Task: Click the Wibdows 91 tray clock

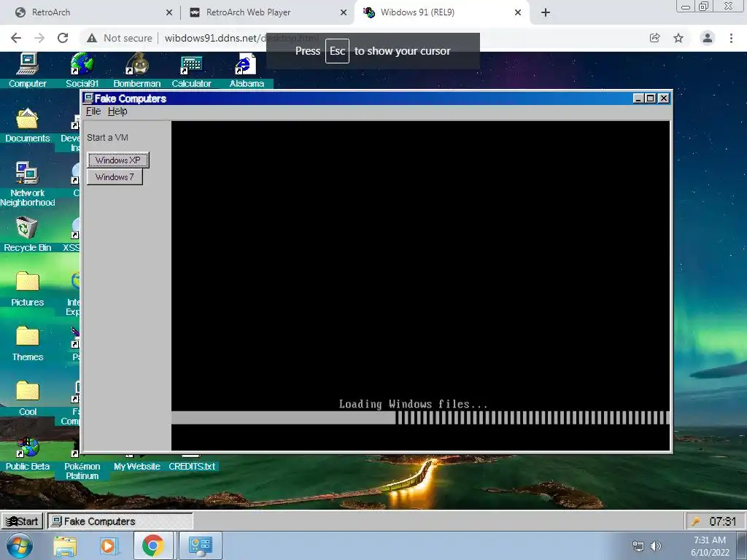Action: pyautogui.click(x=722, y=521)
